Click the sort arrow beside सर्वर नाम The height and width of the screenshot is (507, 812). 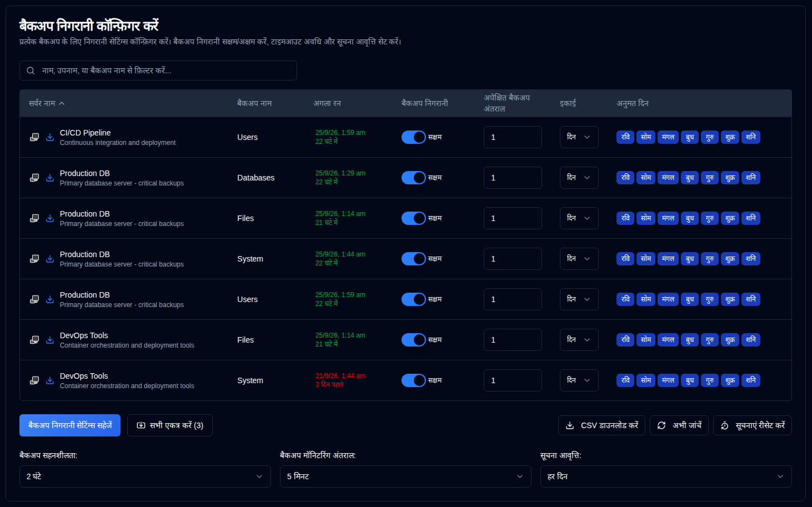[x=62, y=103]
